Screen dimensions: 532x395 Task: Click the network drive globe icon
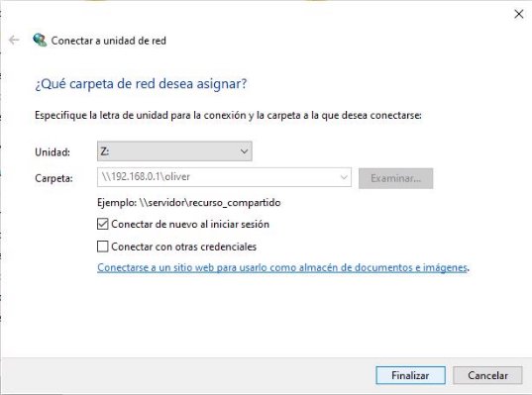[x=40, y=40]
